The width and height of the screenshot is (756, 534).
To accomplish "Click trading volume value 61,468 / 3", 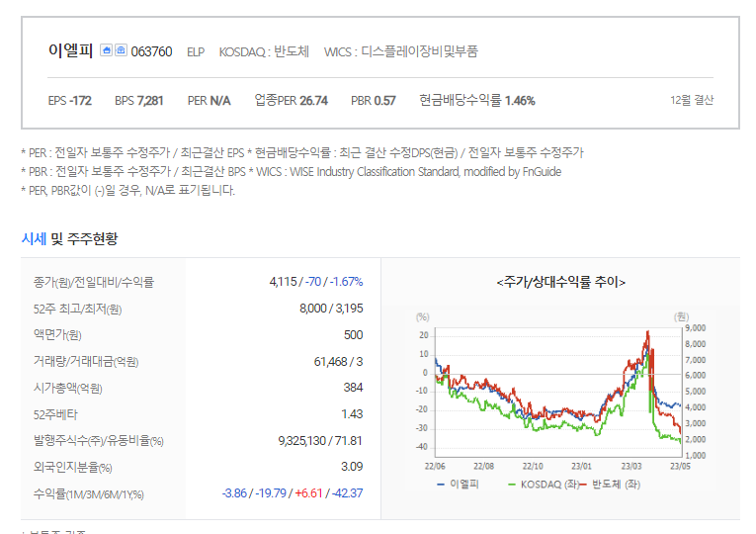I will 338,361.
